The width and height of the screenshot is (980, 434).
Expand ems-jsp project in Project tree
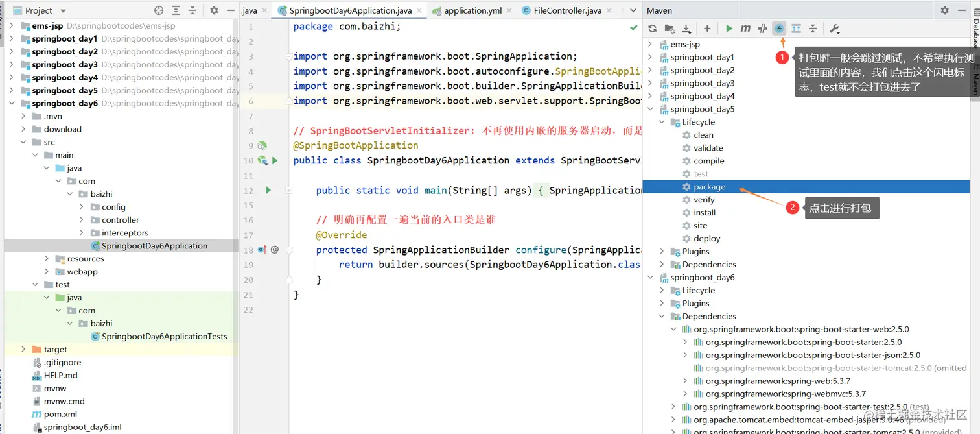11,26
